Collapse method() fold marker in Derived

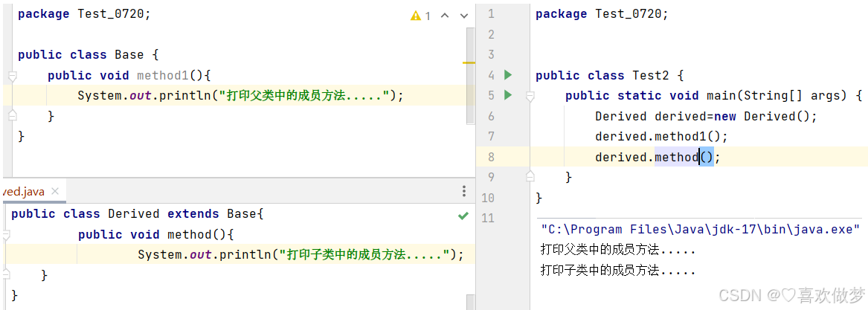[x=5, y=235]
